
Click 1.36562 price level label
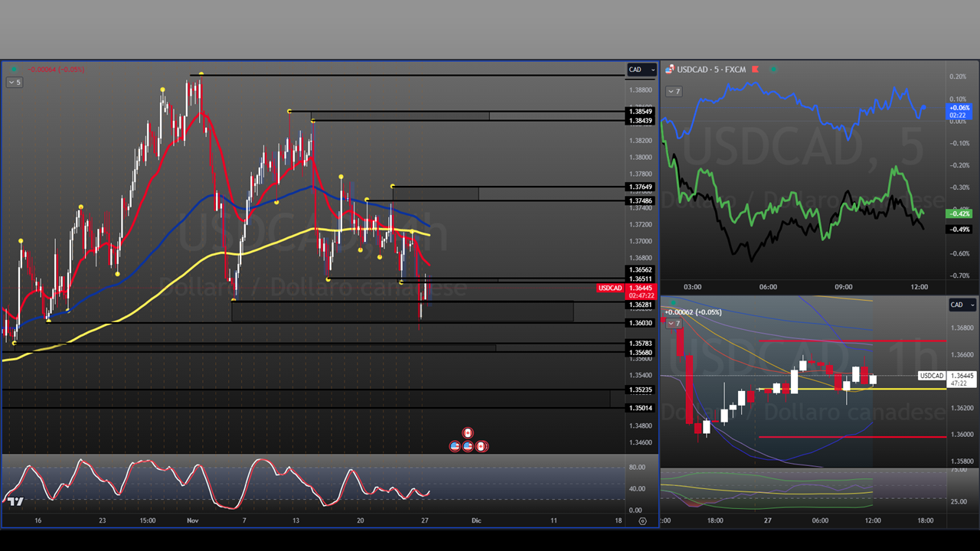point(640,270)
